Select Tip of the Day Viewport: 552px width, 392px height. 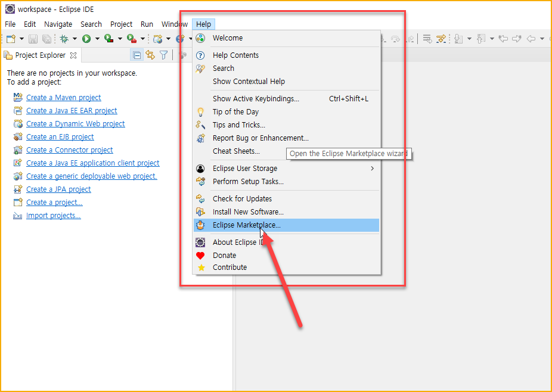(x=287, y=112)
